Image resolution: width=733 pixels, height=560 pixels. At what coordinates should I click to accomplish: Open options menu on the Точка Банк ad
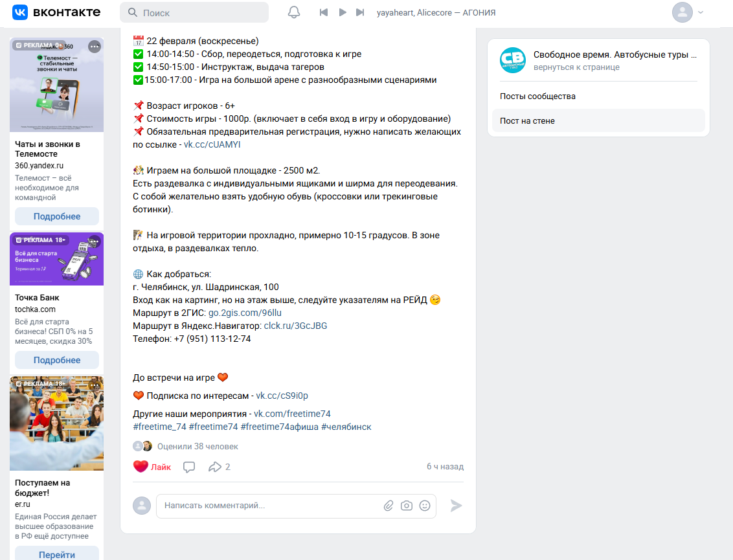click(x=95, y=241)
